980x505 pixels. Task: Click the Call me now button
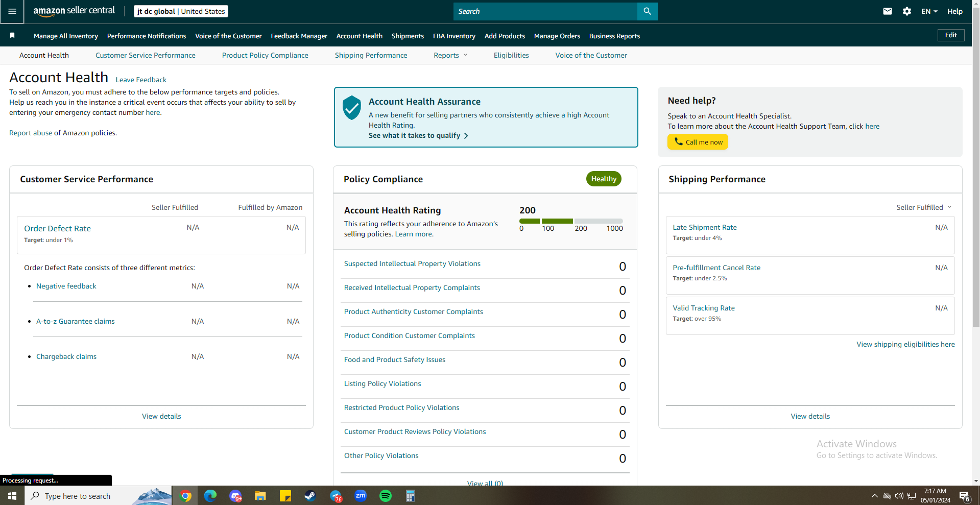pyautogui.click(x=698, y=142)
